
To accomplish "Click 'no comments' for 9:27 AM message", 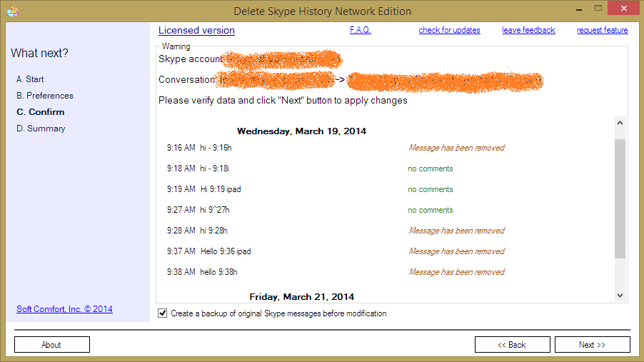I will pyautogui.click(x=430, y=210).
